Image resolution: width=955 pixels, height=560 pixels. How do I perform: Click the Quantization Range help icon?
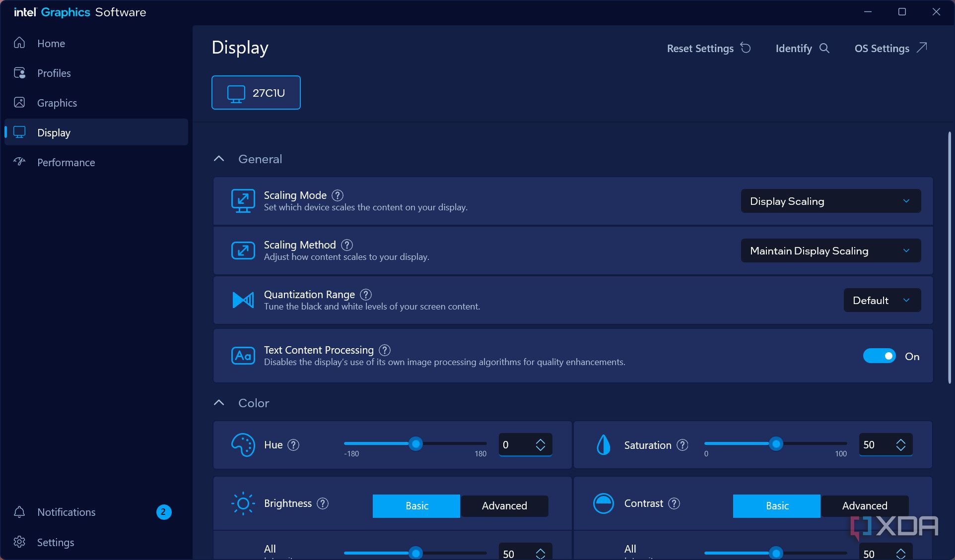click(x=366, y=295)
